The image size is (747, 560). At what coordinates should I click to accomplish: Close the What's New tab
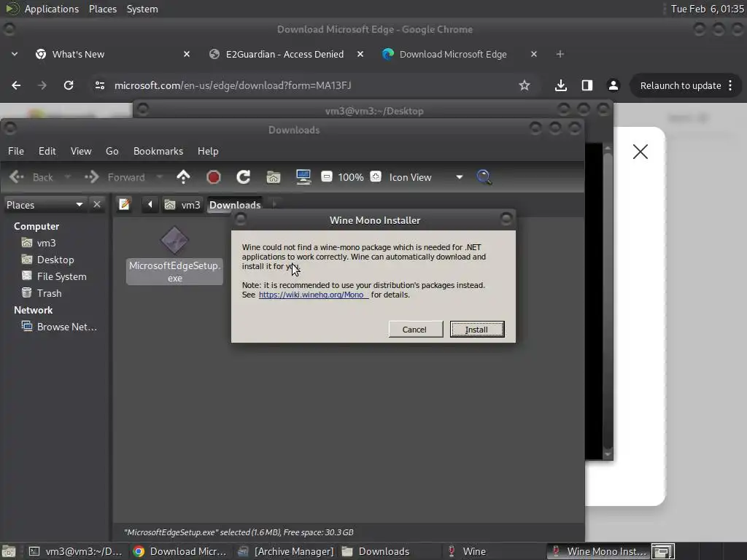coord(187,54)
